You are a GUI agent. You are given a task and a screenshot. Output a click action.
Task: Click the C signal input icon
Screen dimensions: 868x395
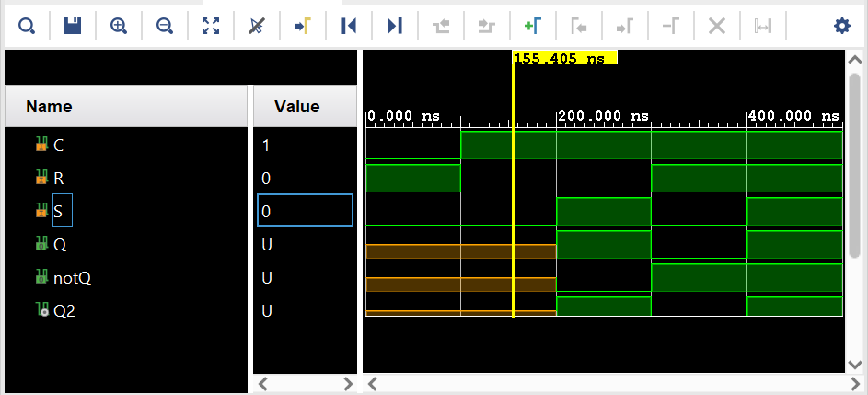41,145
